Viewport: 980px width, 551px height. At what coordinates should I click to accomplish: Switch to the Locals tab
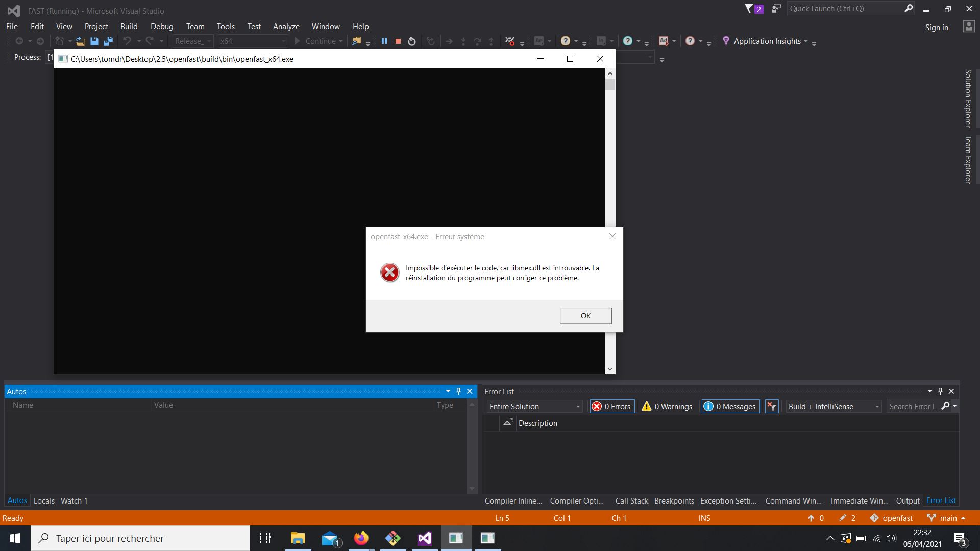43,500
